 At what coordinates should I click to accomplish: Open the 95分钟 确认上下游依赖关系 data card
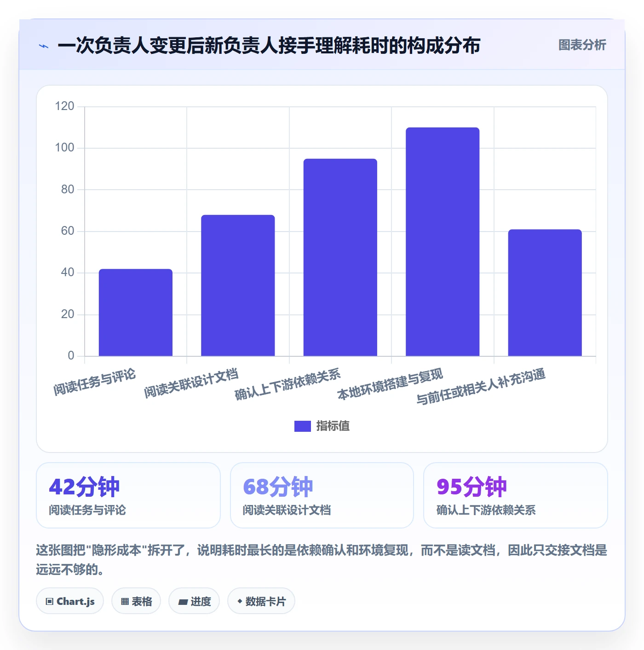click(x=516, y=495)
